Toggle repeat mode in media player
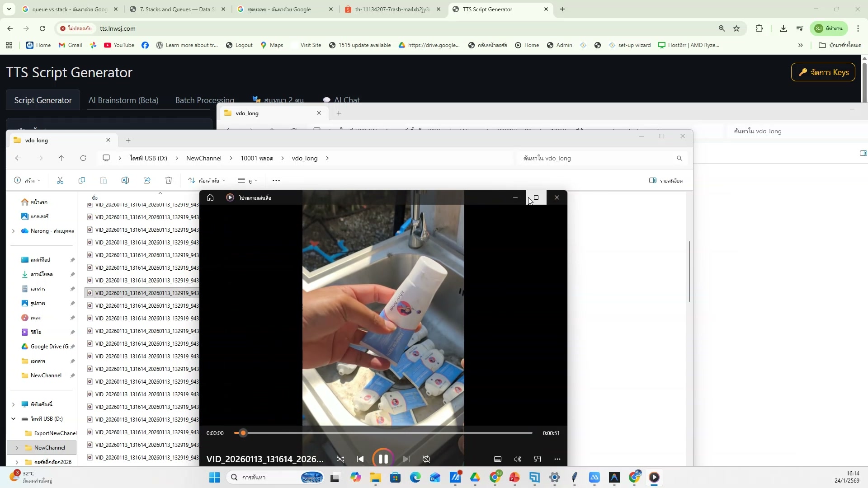This screenshot has width=868, height=488. (x=426, y=459)
